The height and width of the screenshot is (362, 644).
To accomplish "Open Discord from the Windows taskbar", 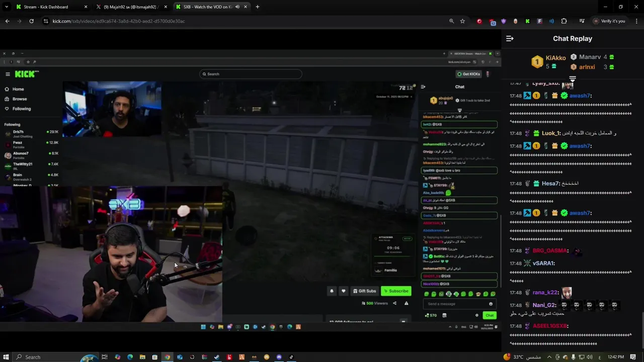I will tap(279, 357).
